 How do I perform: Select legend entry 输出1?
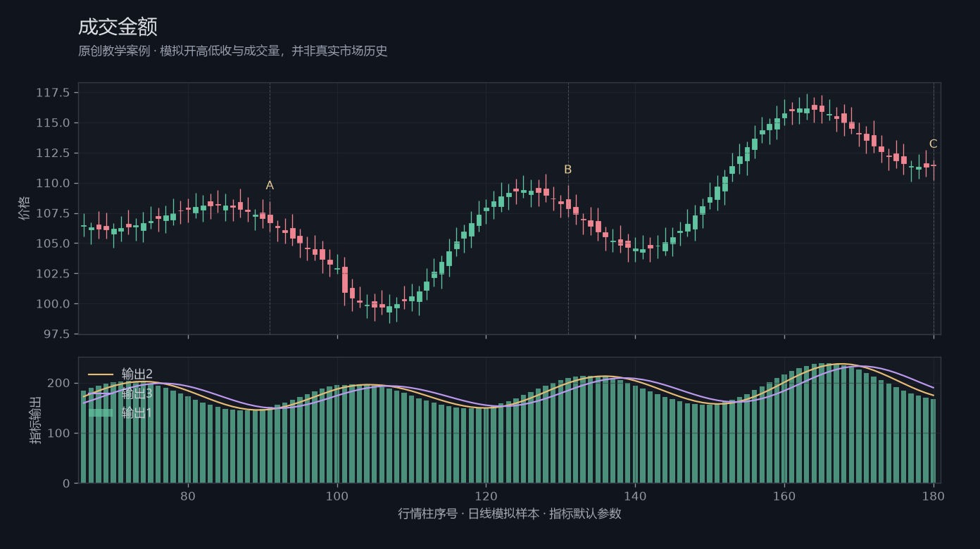tap(137, 413)
